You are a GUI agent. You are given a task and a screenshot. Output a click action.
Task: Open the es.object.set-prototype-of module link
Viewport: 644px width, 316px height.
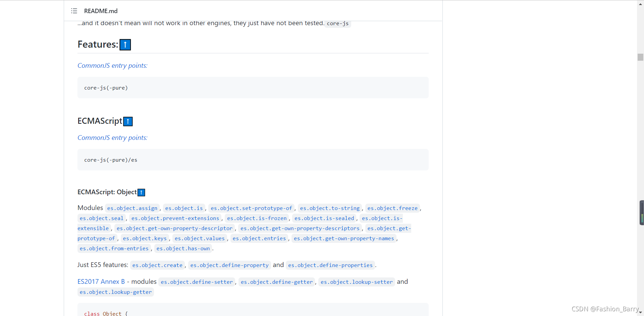pyautogui.click(x=251, y=208)
